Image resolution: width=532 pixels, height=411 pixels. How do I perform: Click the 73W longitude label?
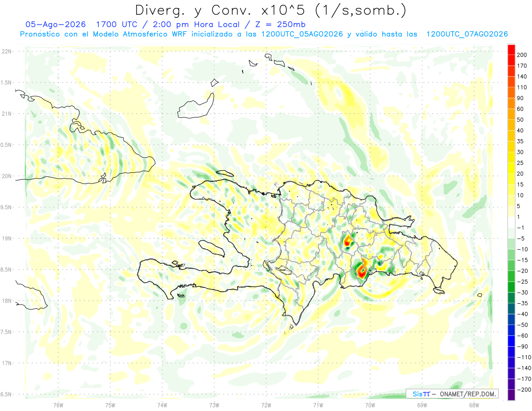[214, 405]
